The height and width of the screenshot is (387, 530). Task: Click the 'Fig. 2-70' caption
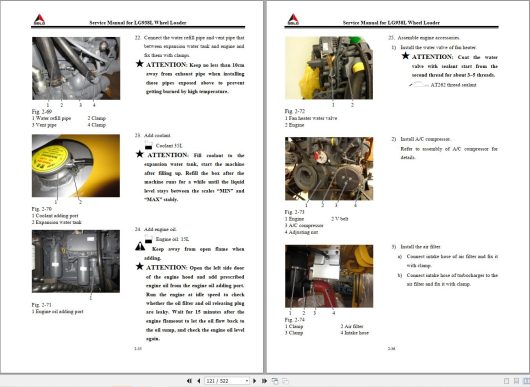(42, 209)
